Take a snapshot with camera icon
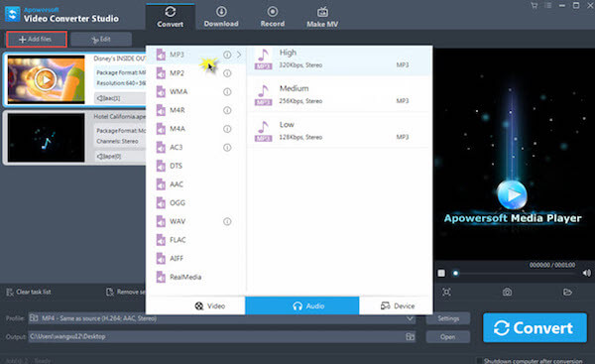The height and width of the screenshot is (364, 595). (x=507, y=292)
